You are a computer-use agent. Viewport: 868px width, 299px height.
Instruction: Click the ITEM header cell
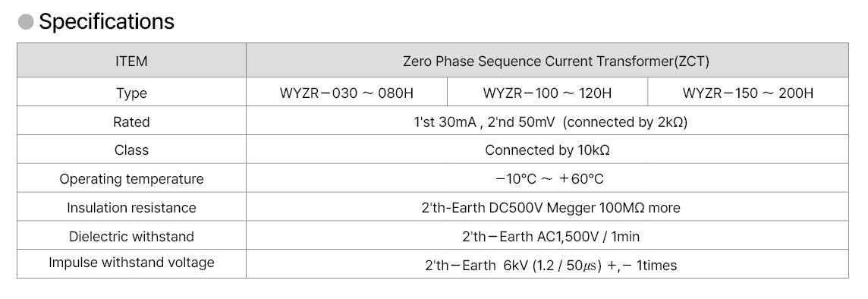coord(131,61)
